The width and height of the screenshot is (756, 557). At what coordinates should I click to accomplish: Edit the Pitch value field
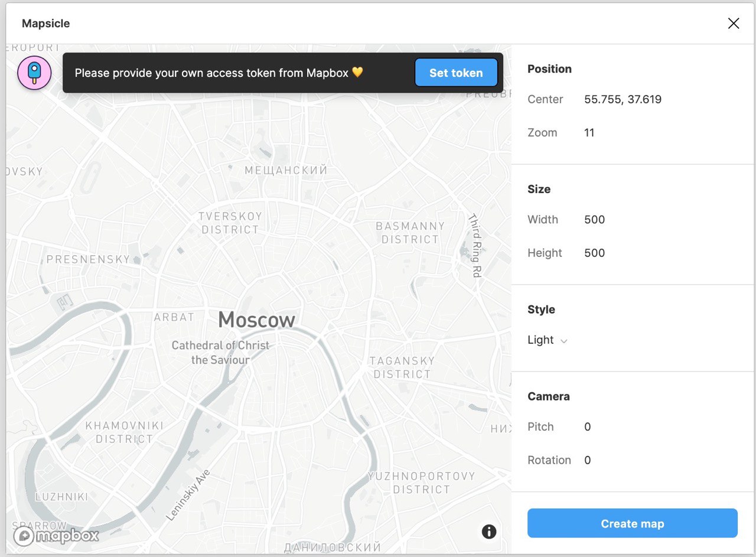click(x=587, y=427)
